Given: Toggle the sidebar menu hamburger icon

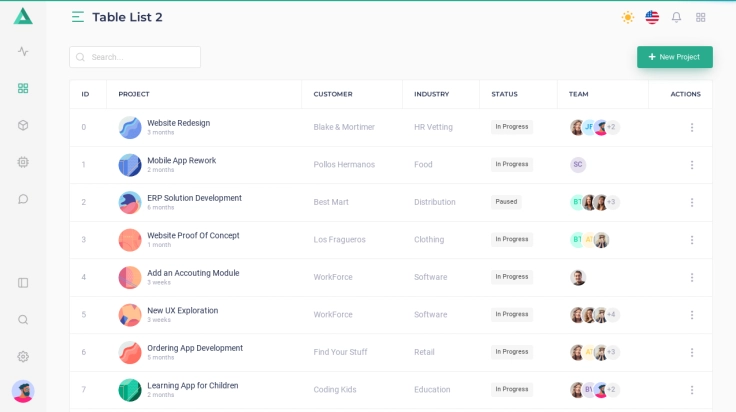Looking at the screenshot, I should (x=78, y=17).
